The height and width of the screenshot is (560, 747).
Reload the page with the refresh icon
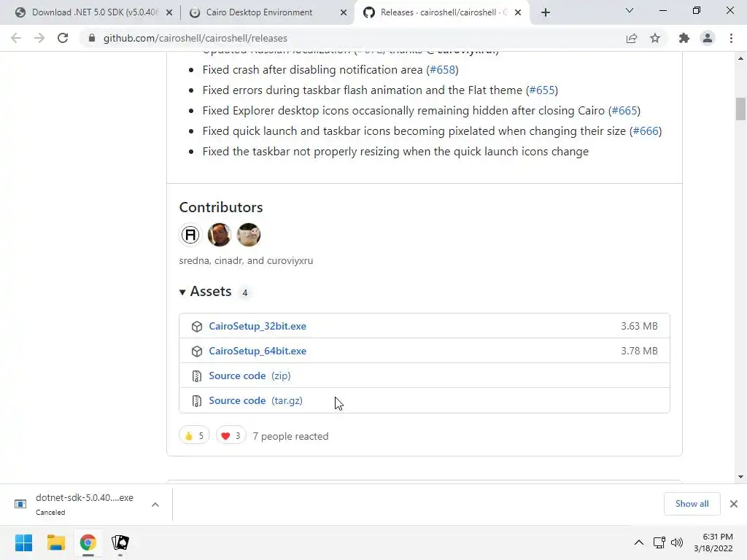pos(63,39)
